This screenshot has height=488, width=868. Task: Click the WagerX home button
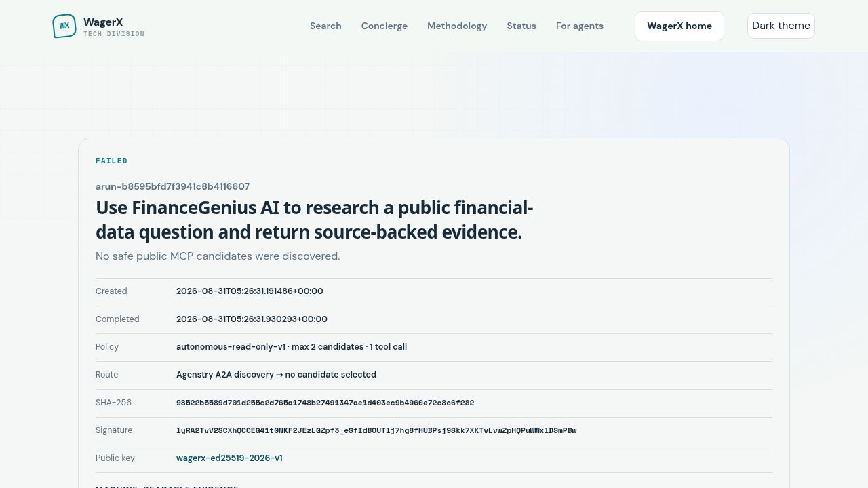point(679,26)
